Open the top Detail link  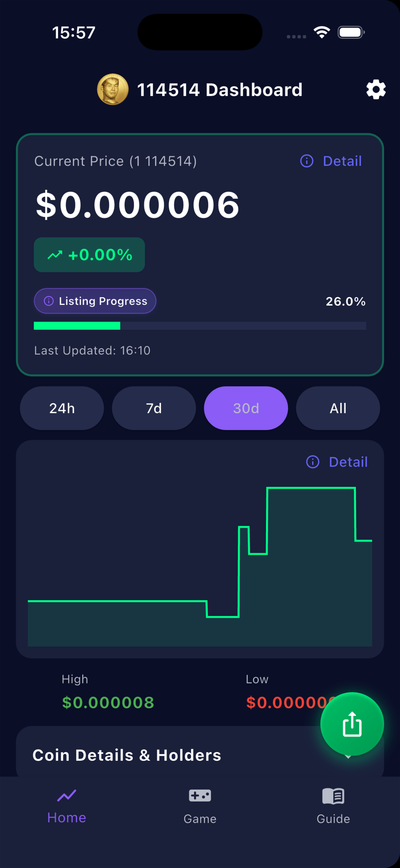coord(342,161)
